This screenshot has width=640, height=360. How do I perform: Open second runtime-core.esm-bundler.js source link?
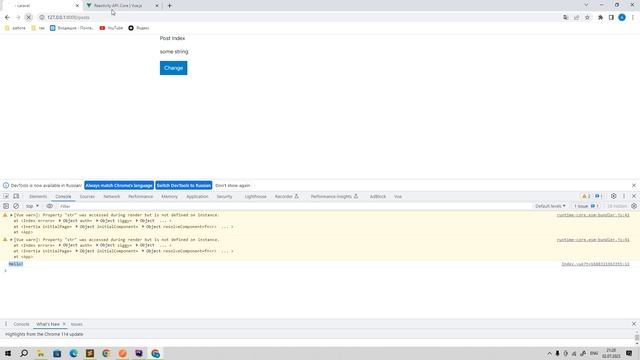click(593, 240)
